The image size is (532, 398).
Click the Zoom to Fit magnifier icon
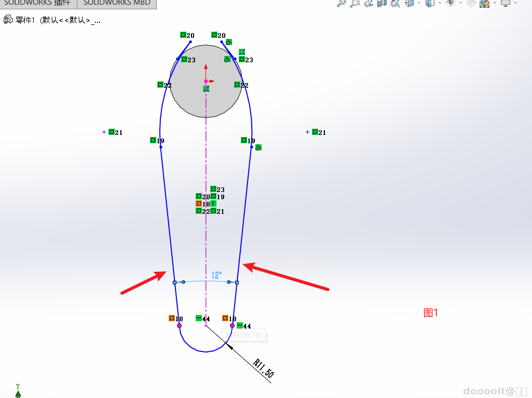(341, 4)
